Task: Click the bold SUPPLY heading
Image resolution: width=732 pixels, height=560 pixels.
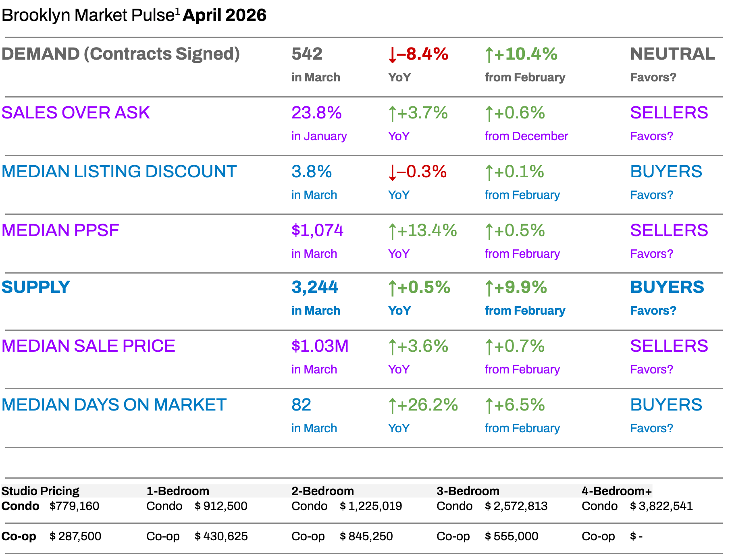Action: tap(36, 287)
